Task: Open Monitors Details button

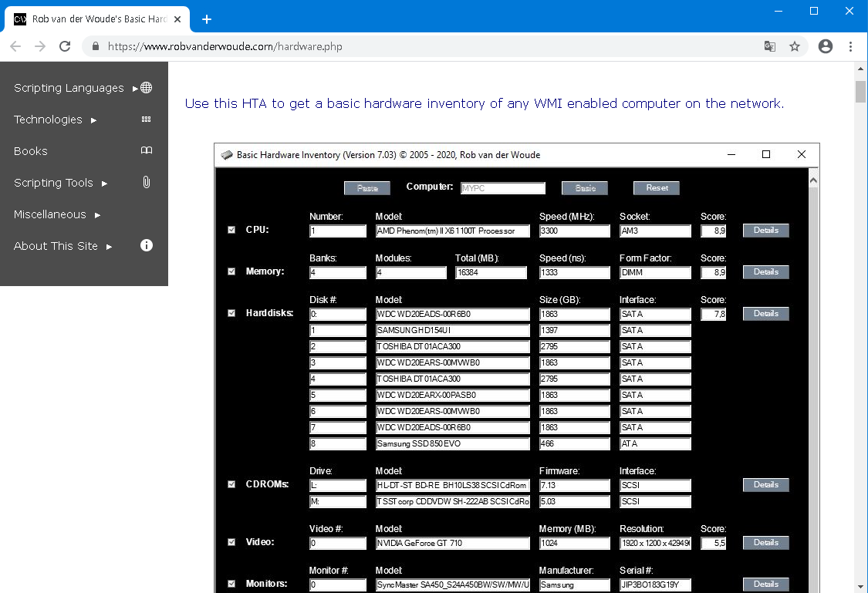Action: click(765, 585)
